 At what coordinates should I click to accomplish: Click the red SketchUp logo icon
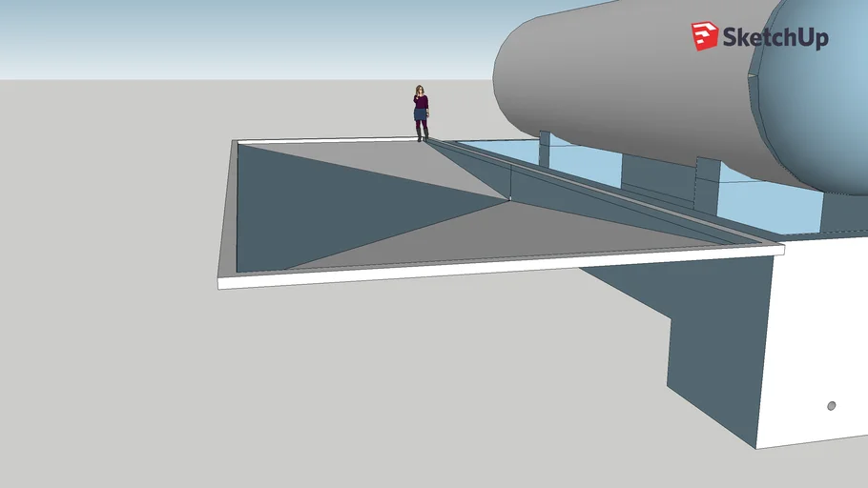click(x=705, y=37)
